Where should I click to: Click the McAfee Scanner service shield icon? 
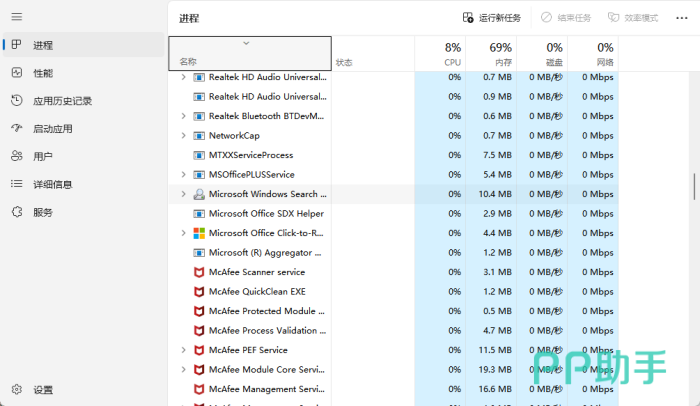tap(199, 272)
